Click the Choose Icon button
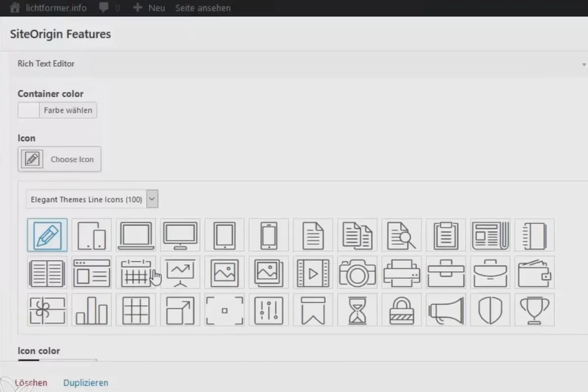The height and width of the screenshot is (392, 588). click(59, 159)
